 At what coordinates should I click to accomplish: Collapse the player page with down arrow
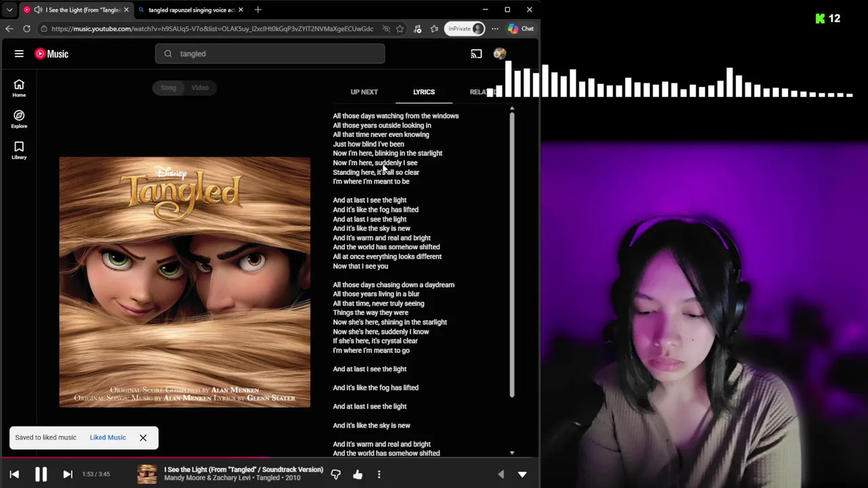pos(522,474)
